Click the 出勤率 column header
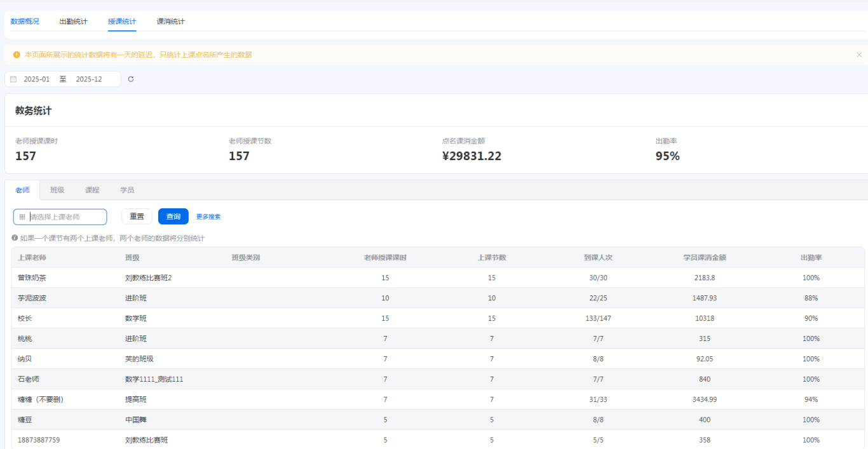This screenshot has height=449, width=868. (x=811, y=258)
